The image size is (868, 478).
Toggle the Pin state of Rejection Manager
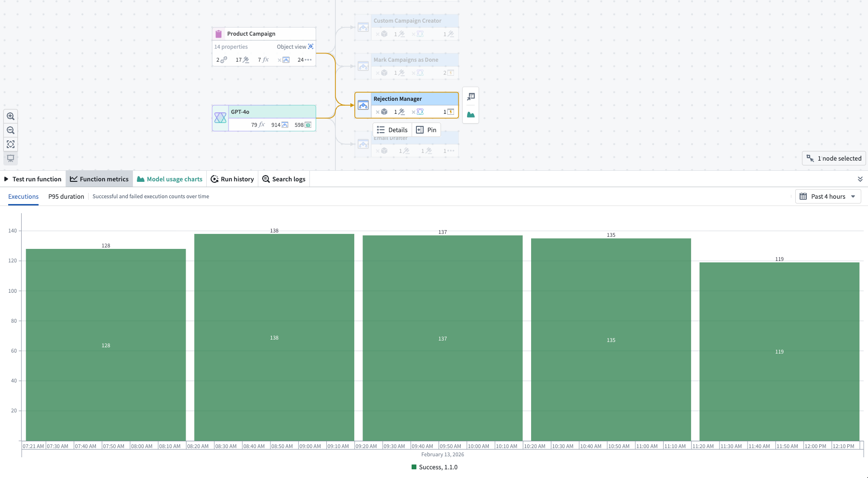pos(426,130)
